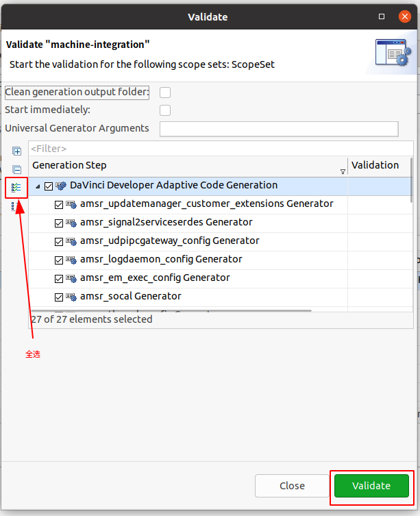
Task: Uncheck amsr_socal Generator checkbox
Action: tap(59, 297)
